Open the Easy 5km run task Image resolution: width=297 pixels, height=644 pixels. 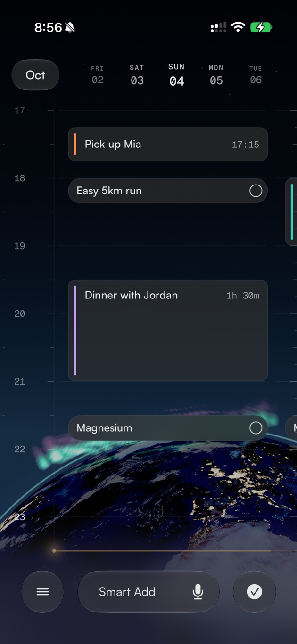(168, 191)
